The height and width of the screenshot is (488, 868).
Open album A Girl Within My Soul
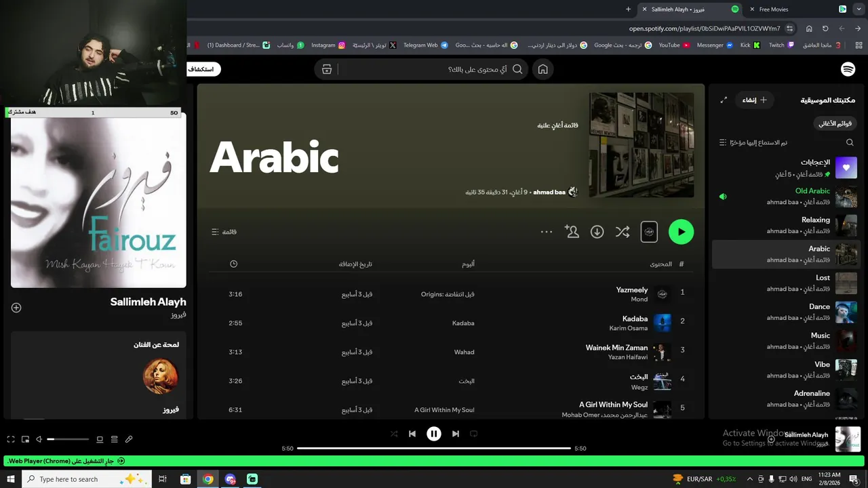point(444,410)
